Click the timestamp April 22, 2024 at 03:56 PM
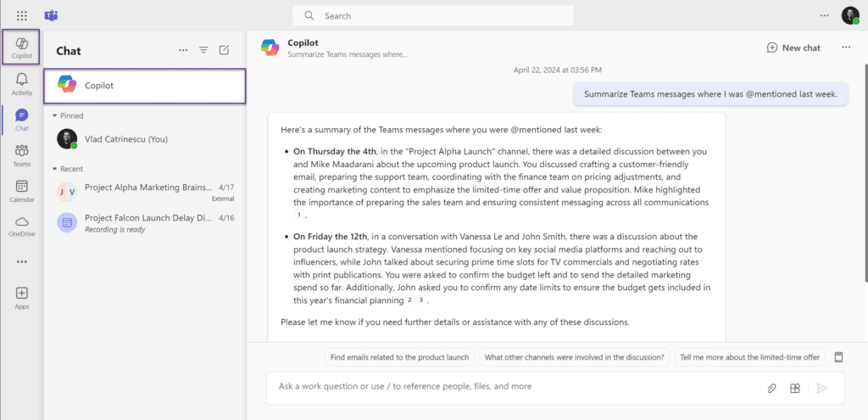Image resolution: width=868 pixels, height=420 pixels. tap(558, 70)
